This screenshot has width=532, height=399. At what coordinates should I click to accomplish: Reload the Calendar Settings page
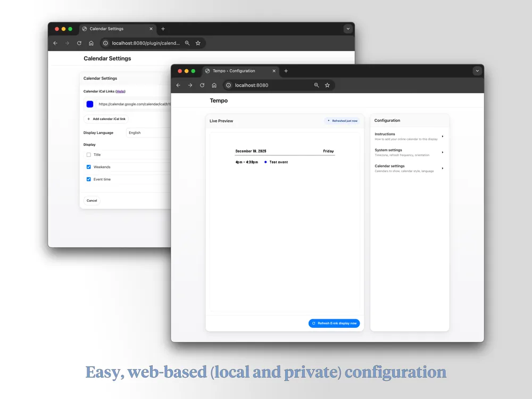[x=79, y=43]
